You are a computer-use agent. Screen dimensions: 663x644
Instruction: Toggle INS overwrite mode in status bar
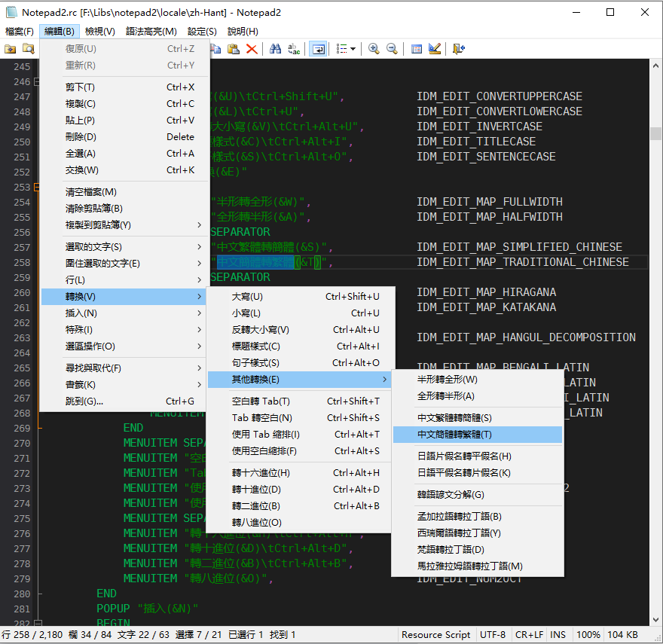(x=558, y=634)
